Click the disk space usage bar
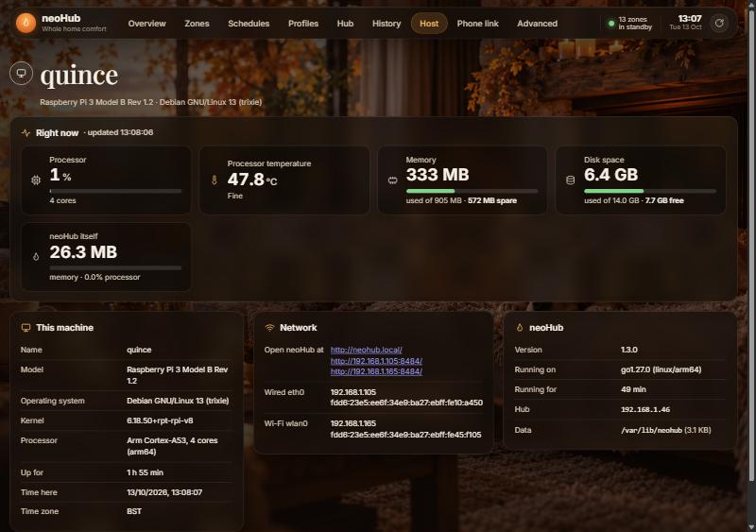756x532 pixels. 649,191
